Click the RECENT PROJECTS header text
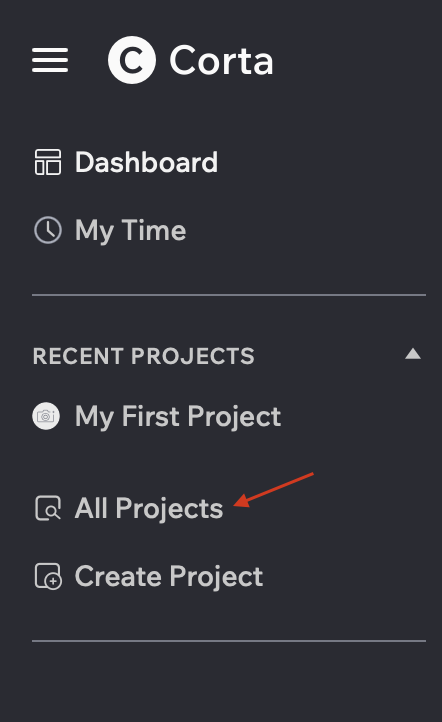 [144, 356]
